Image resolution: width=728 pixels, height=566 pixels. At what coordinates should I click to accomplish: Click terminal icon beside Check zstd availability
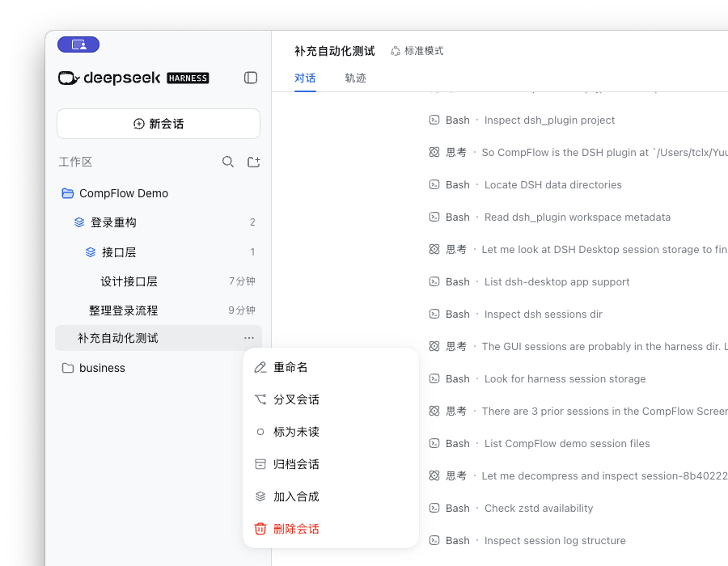(434, 508)
